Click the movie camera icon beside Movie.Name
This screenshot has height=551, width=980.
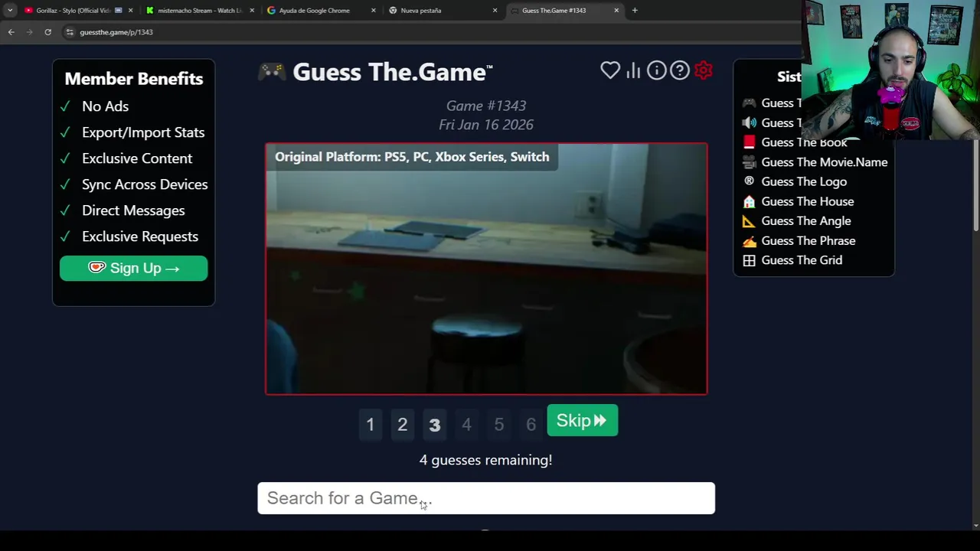tap(749, 162)
